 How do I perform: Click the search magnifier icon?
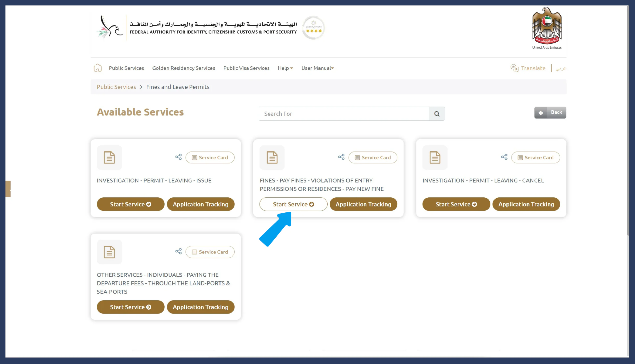click(437, 114)
